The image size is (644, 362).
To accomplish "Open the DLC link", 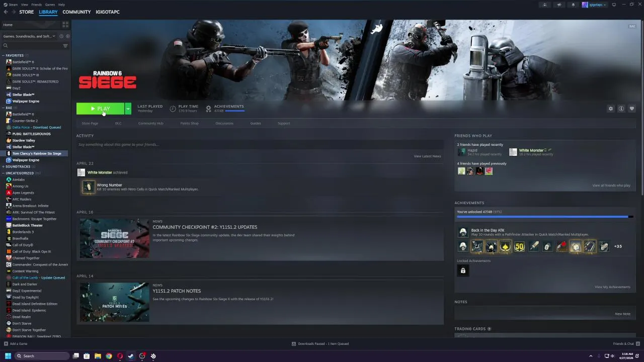I will pos(118,123).
